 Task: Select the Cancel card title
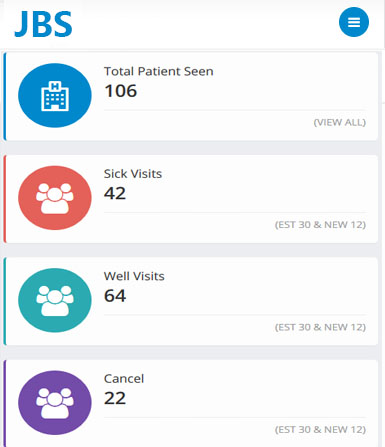pos(124,379)
